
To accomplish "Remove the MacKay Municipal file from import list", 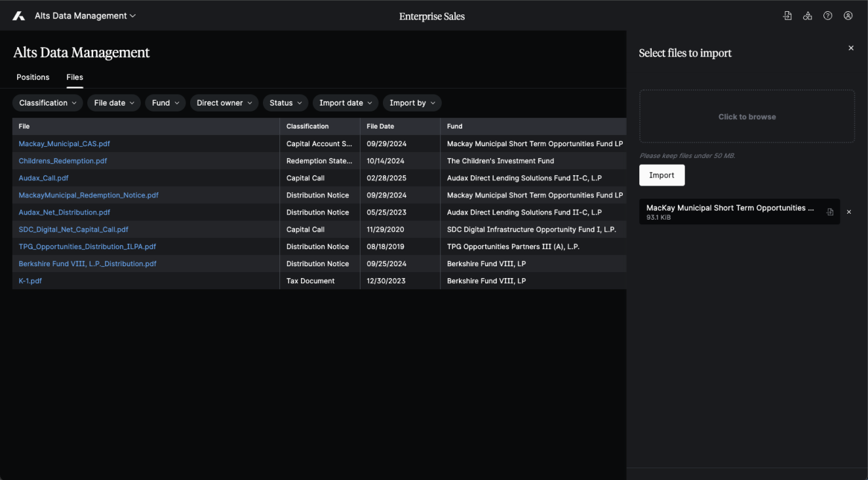I will tap(849, 212).
